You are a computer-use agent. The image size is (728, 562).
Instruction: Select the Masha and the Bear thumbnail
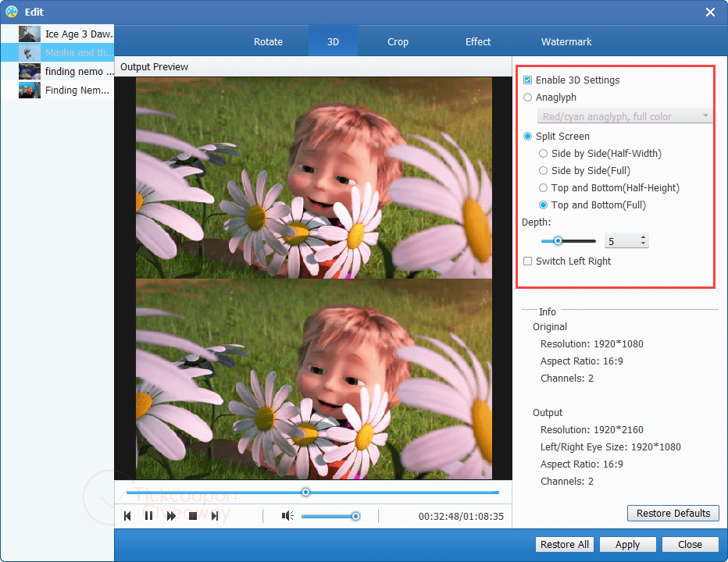click(29, 53)
